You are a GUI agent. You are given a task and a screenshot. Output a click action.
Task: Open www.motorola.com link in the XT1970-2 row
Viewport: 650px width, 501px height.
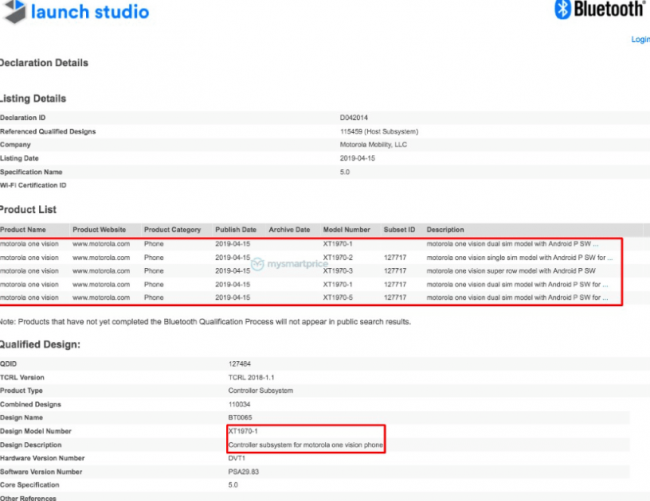coord(101,257)
